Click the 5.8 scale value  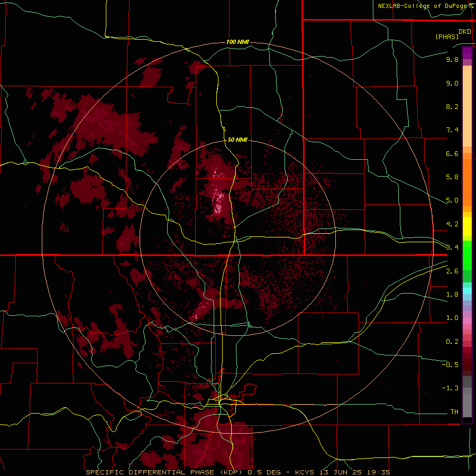click(x=452, y=177)
